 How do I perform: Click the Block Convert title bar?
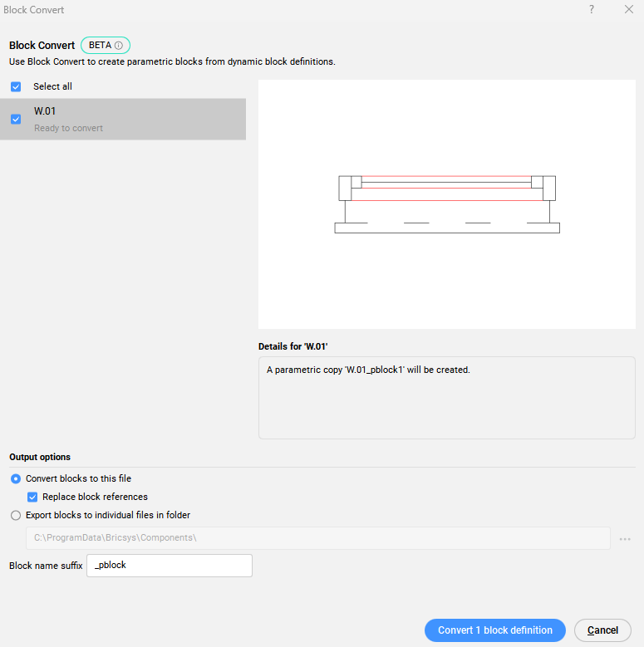(x=249, y=10)
